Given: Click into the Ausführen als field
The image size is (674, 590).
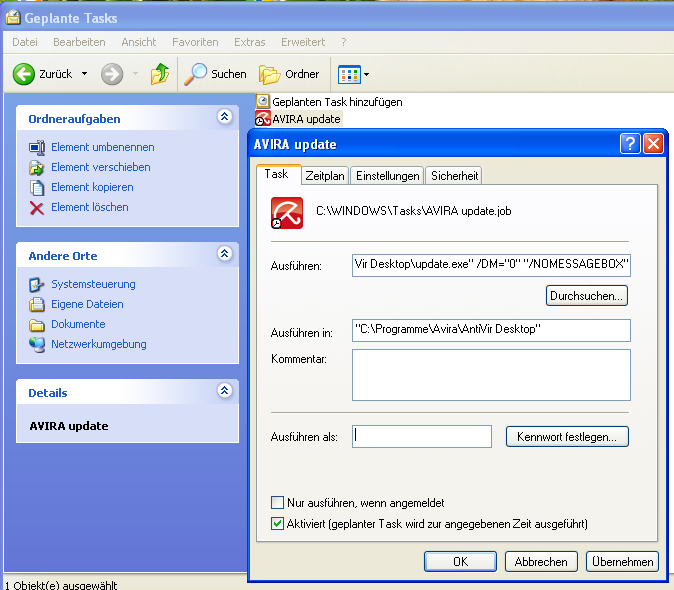Looking at the screenshot, I should coord(422,437).
